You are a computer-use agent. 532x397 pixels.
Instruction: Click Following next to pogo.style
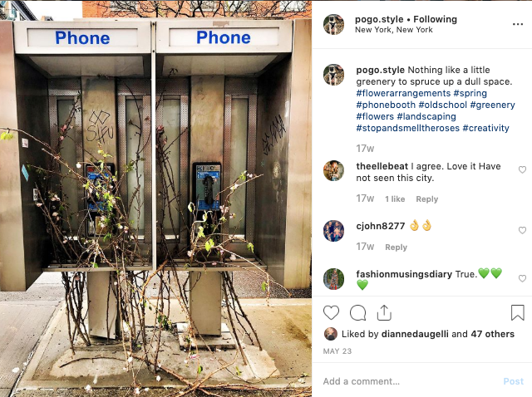pyautogui.click(x=435, y=19)
